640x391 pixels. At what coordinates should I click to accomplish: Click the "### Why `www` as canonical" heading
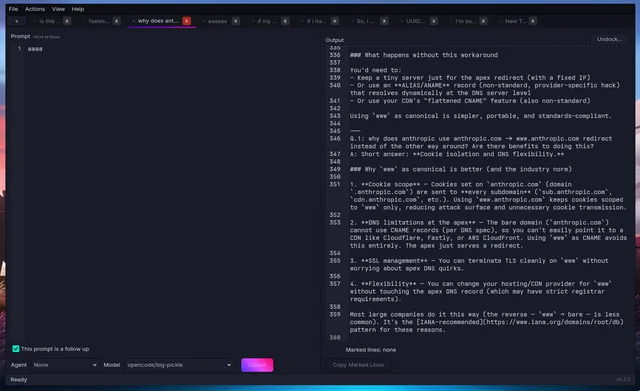tap(460, 169)
